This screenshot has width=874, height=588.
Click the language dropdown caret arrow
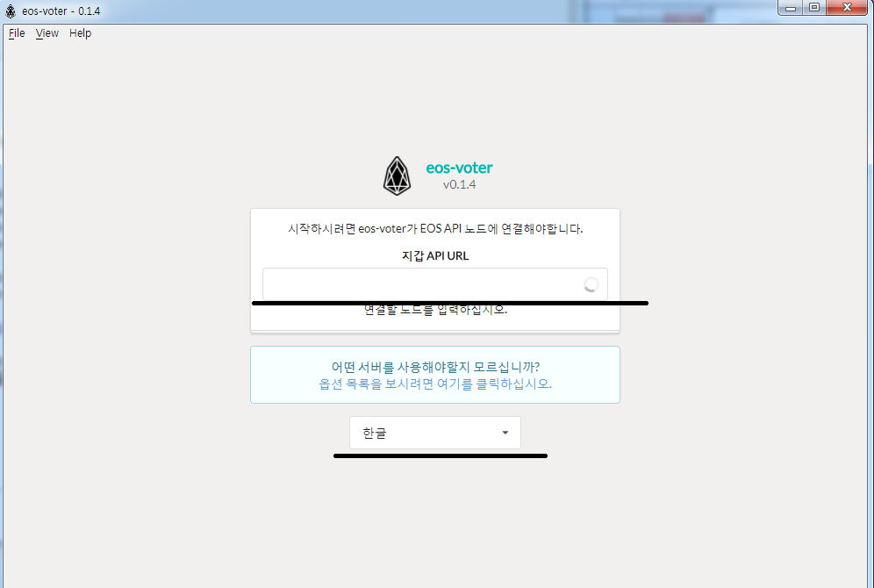(x=505, y=433)
